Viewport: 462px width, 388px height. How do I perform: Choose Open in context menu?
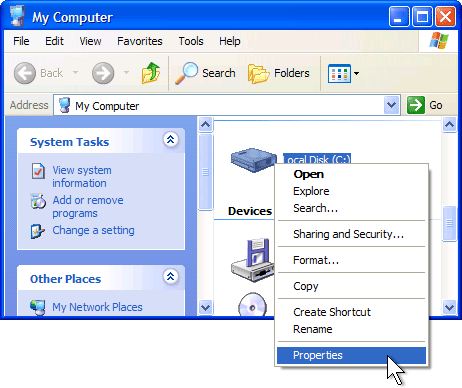coord(351,174)
